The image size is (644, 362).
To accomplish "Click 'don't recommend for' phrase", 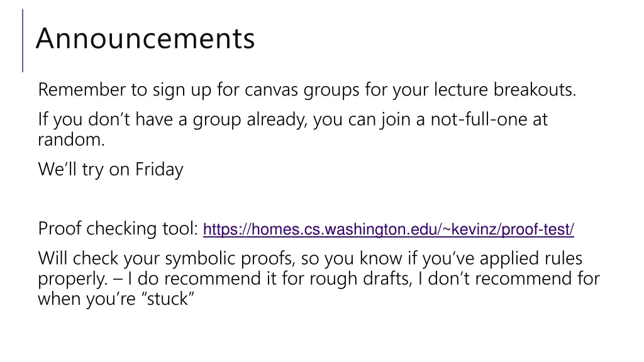I will (x=514, y=278).
